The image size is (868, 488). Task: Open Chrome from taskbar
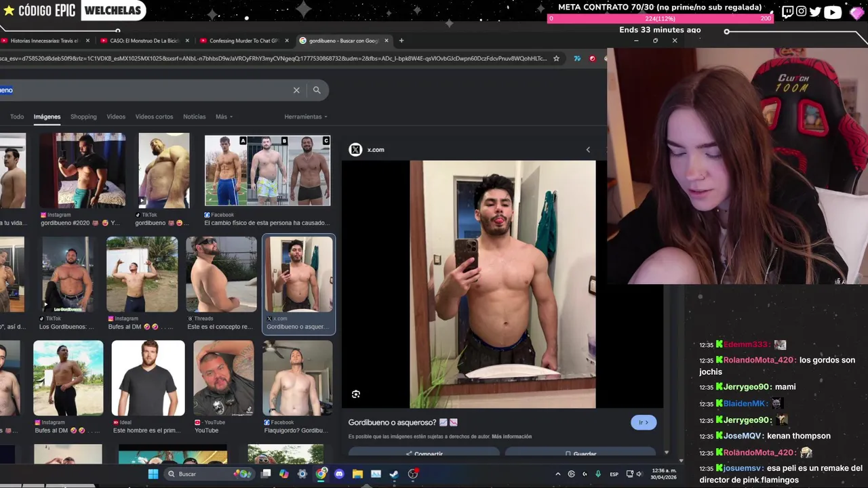pos(321,474)
